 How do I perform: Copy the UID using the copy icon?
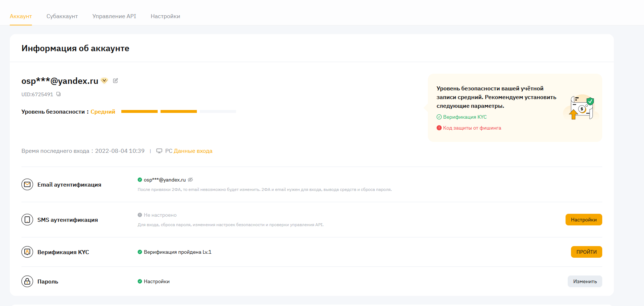click(58, 94)
